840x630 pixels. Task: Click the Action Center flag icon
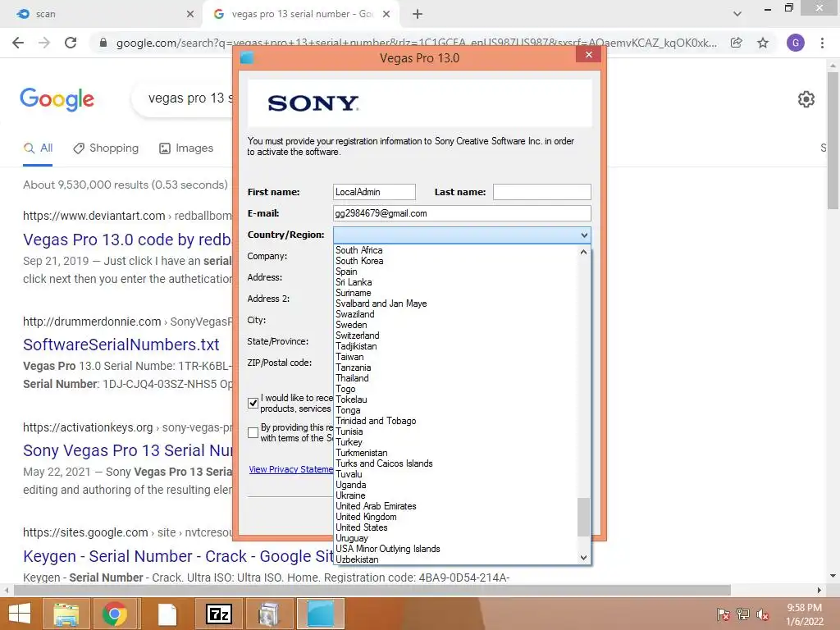[724, 614]
